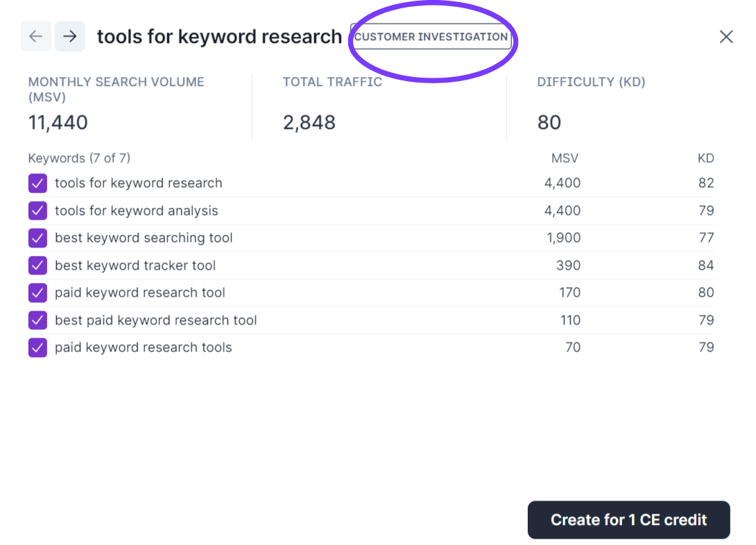Toggle 'best keyword tracker tool' checkbox
This screenshot has width=756, height=545.
pos(37,266)
